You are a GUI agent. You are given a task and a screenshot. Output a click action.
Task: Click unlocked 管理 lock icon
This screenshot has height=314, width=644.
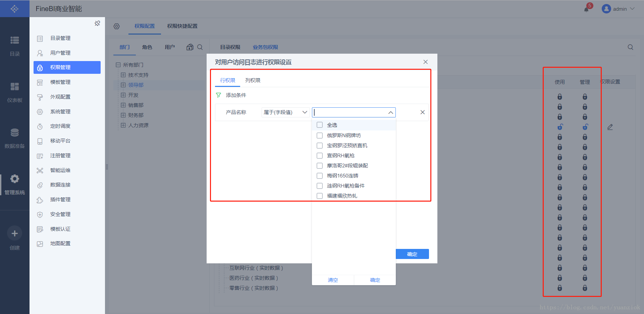[585, 127]
